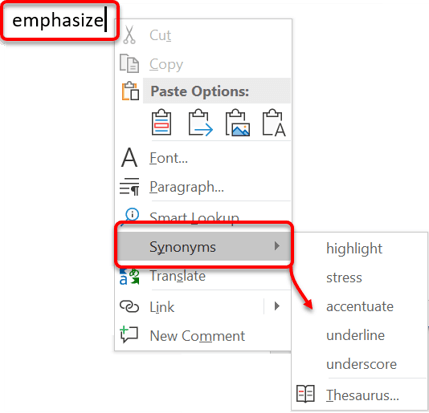Click the Translate language icon
The image size is (429, 413).
[129, 276]
